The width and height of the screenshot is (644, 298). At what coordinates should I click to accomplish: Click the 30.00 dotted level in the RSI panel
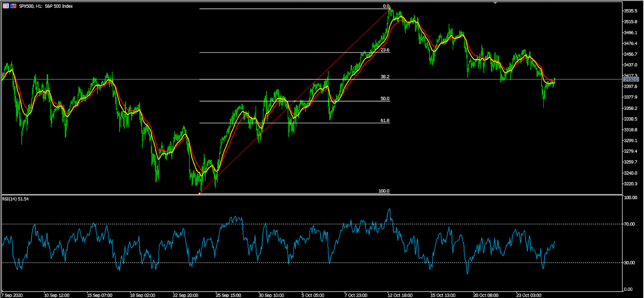(x=293, y=262)
